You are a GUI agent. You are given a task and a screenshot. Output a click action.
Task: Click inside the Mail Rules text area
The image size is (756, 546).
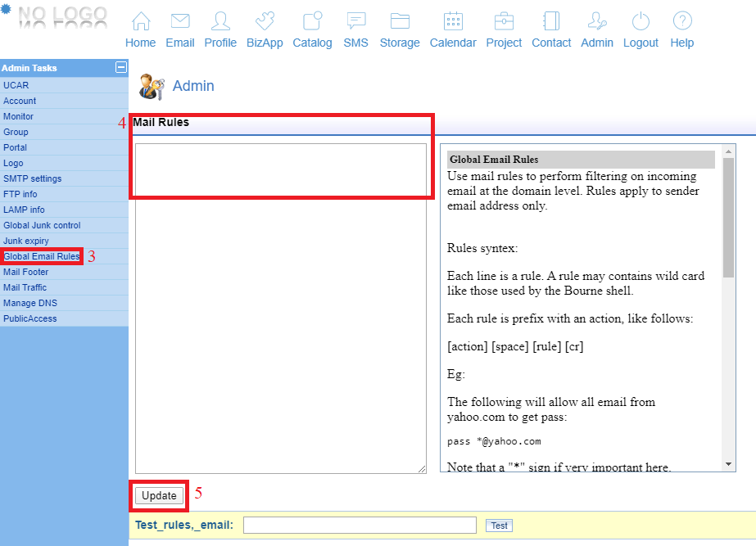(x=280, y=308)
